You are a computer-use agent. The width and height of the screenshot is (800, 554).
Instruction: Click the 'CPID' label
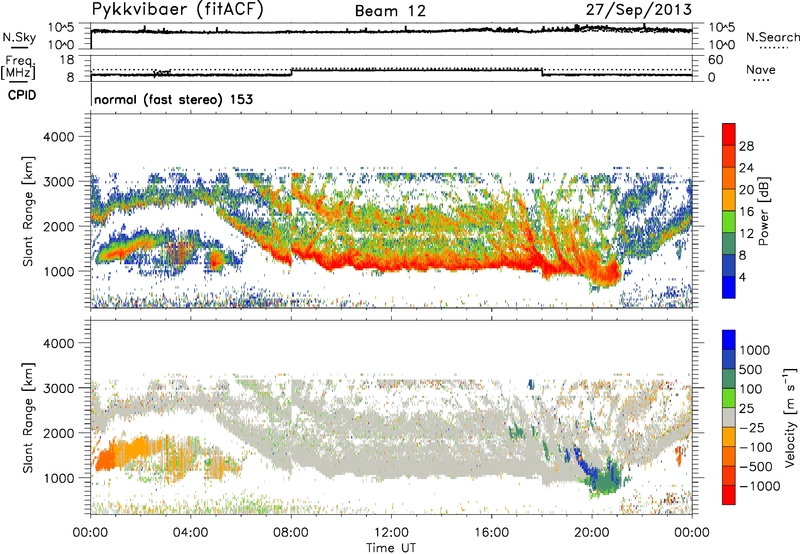pyautogui.click(x=22, y=95)
